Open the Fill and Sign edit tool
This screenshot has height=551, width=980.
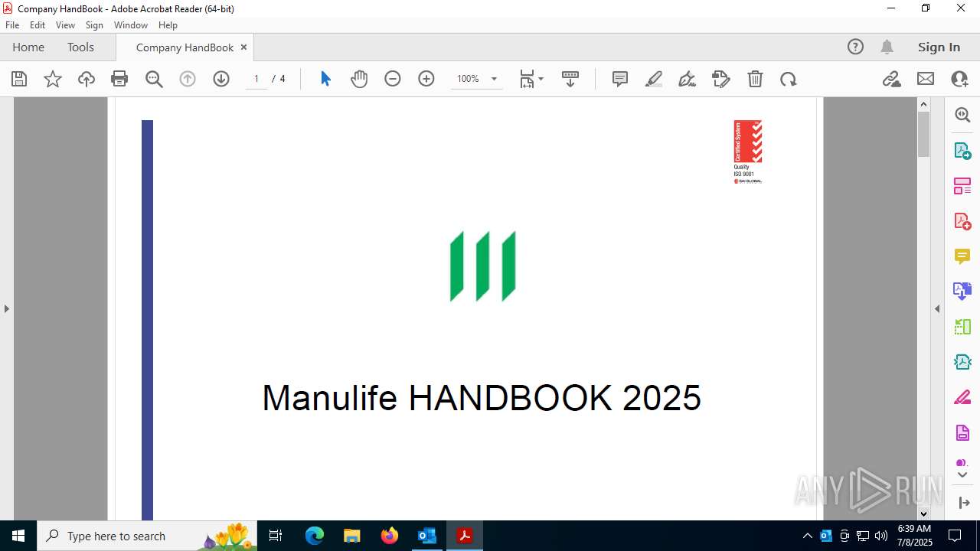click(721, 79)
